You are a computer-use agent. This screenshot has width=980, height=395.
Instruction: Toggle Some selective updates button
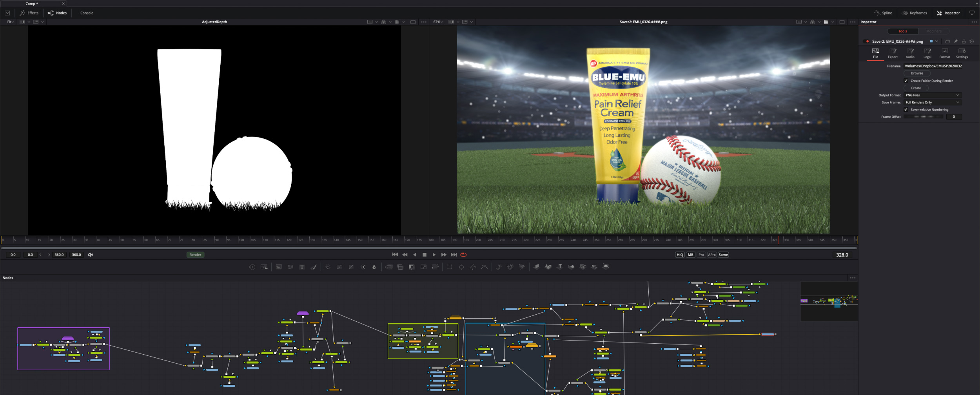(723, 255)
